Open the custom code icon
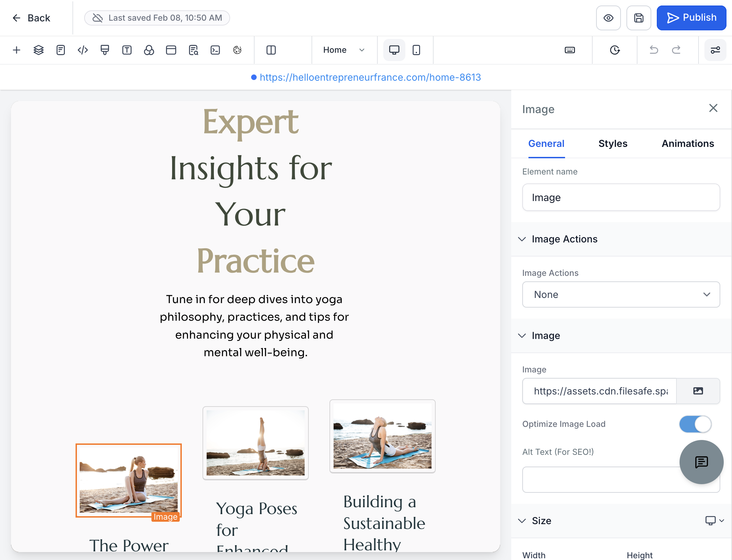This screenshot has width=732, height=560. [x=83, y=50]
